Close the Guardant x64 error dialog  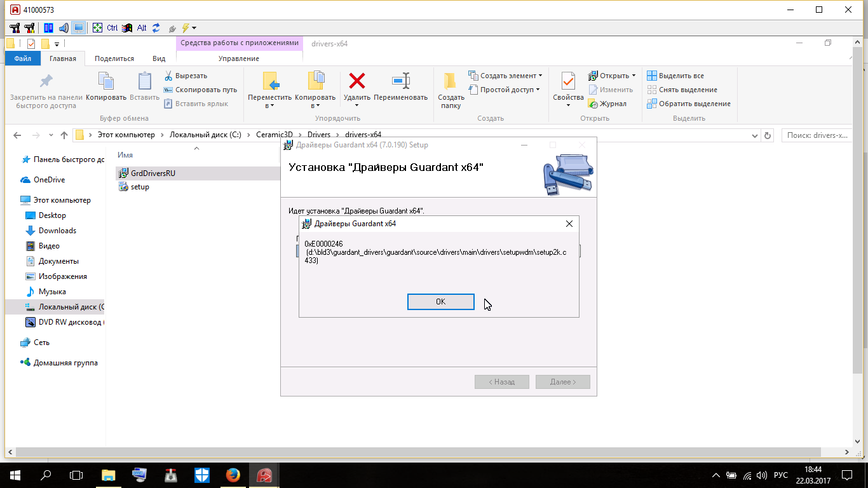coord(569,224)
